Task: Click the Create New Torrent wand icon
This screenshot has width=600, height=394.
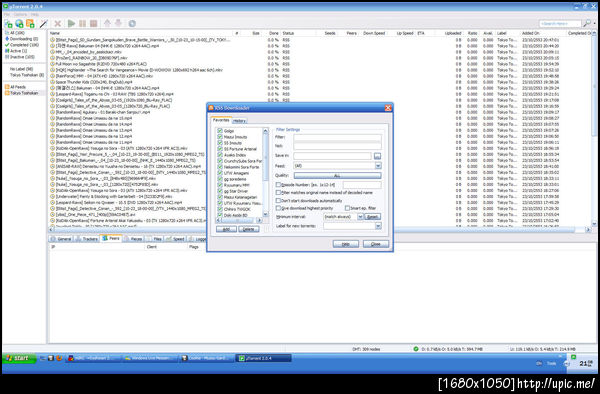Action: 43,24
